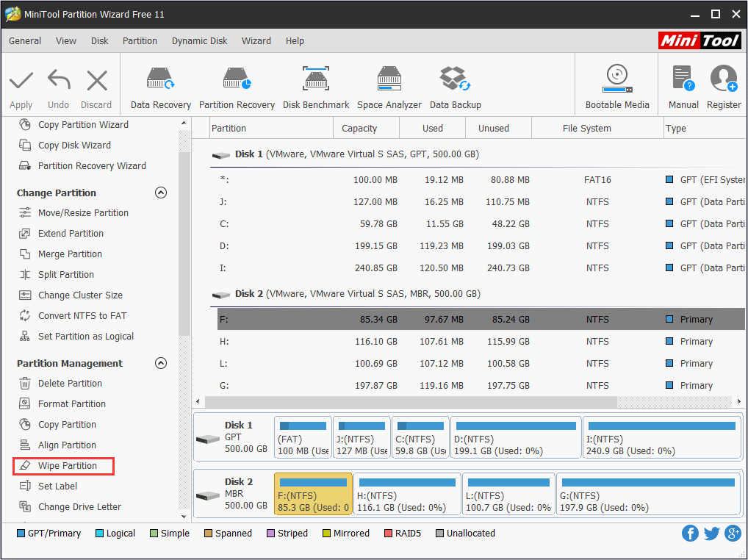Sort by Type column header
Image resolution: width=748 pixels, height=560 pixels.
tap(705, 129)
